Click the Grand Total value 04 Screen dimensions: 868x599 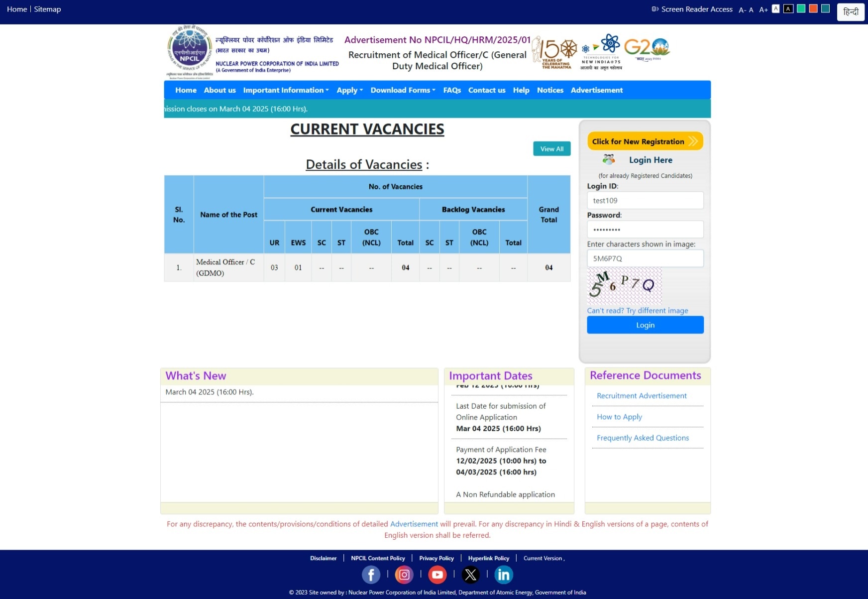(548, 267)
